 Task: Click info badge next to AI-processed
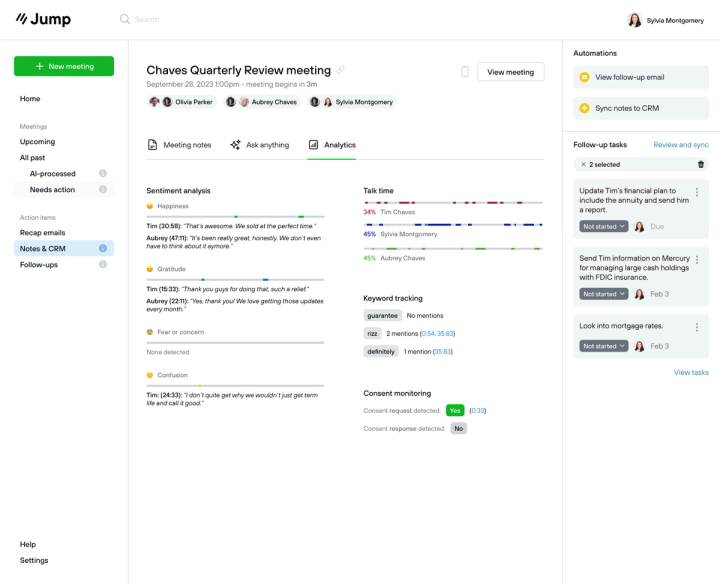pos(102,174)
